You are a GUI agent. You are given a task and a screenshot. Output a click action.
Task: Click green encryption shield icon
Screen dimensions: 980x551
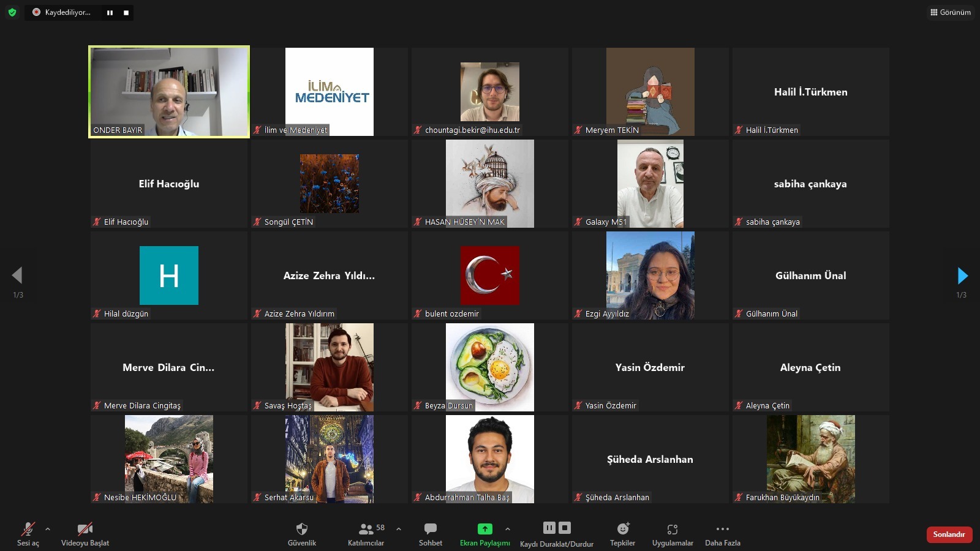pos(12,12)
